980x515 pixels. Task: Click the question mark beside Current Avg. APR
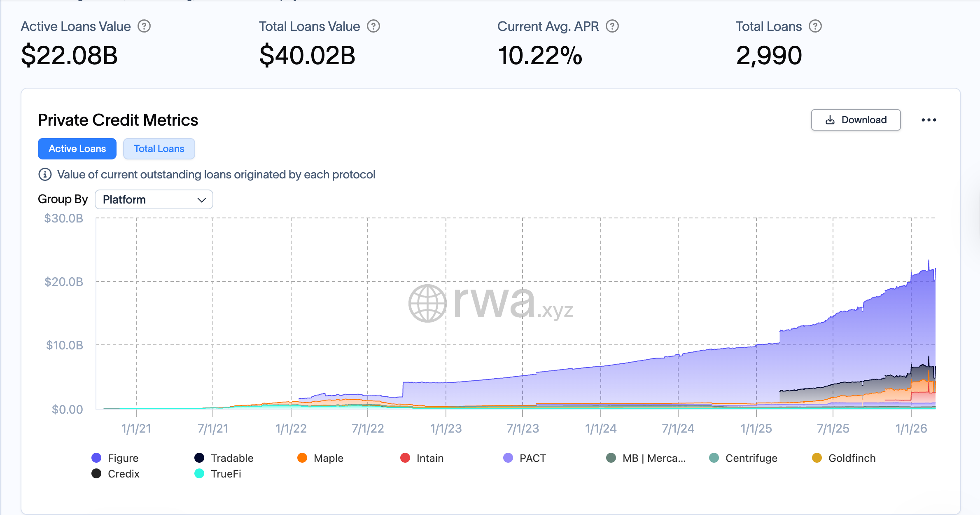pyautogui.click(x=612, y=26)
